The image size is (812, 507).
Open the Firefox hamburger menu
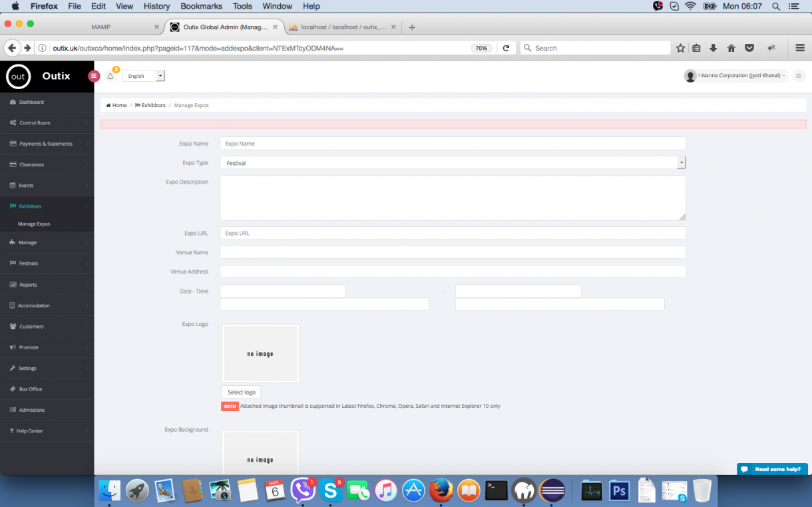pyautogui.click(x=800, y=48)
